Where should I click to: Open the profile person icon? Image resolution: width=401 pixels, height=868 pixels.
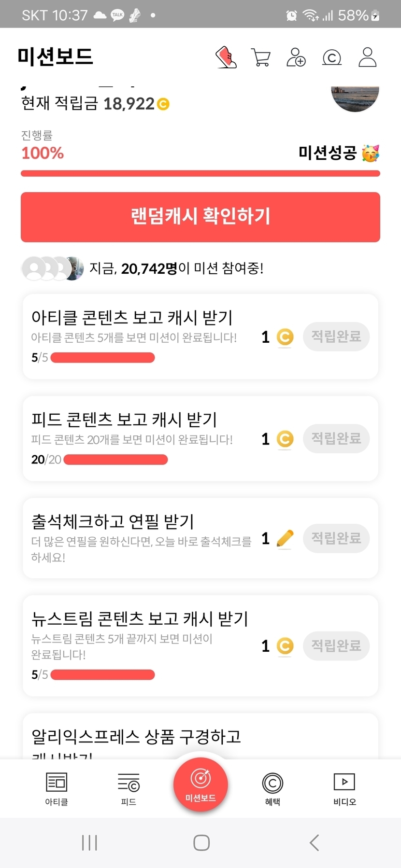coord(368,57)
